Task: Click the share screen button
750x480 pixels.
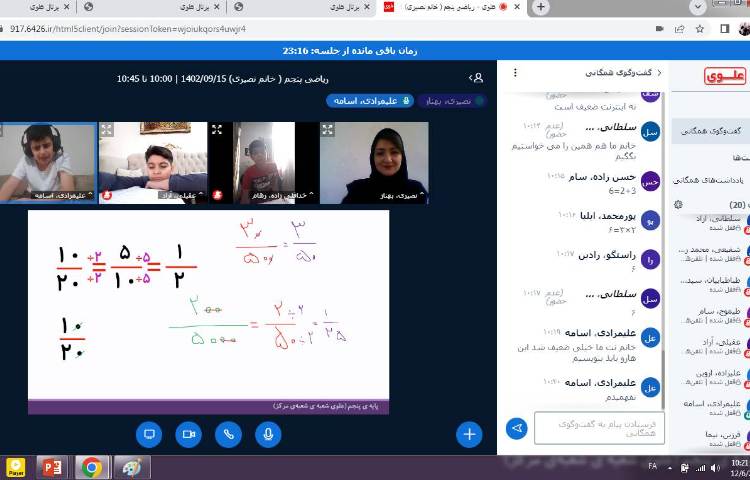Action: click(x=149, y=434)
